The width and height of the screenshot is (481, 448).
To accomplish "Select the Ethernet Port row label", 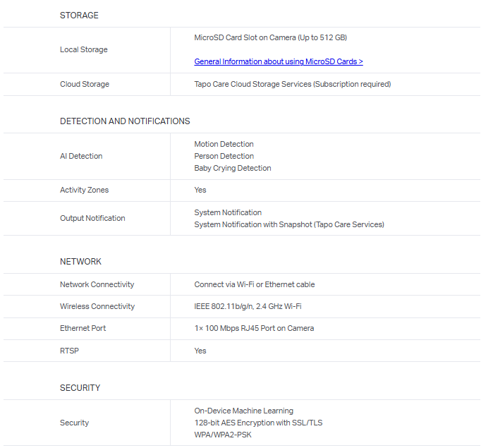I will (83, 329).
